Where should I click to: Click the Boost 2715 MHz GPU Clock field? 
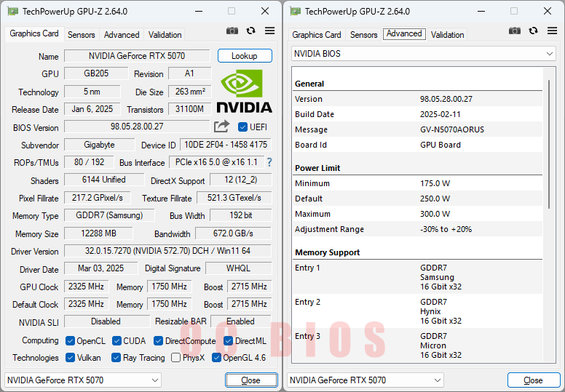click(x=249, y=287)
